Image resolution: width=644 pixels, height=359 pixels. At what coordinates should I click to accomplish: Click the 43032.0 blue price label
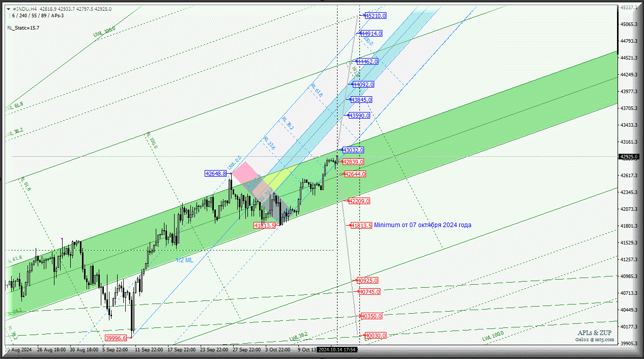[353, 150]
